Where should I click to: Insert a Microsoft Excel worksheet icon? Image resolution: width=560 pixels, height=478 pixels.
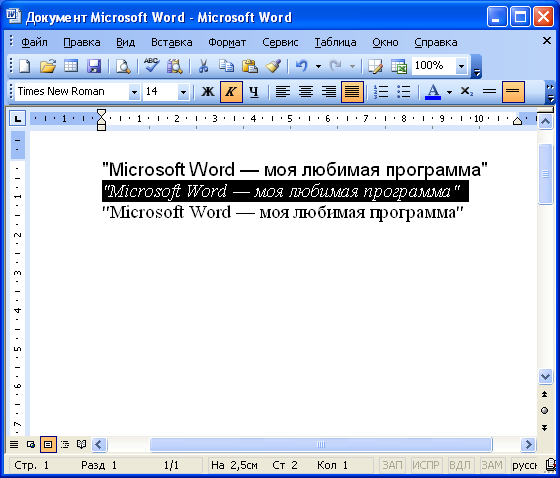(399, 66)
